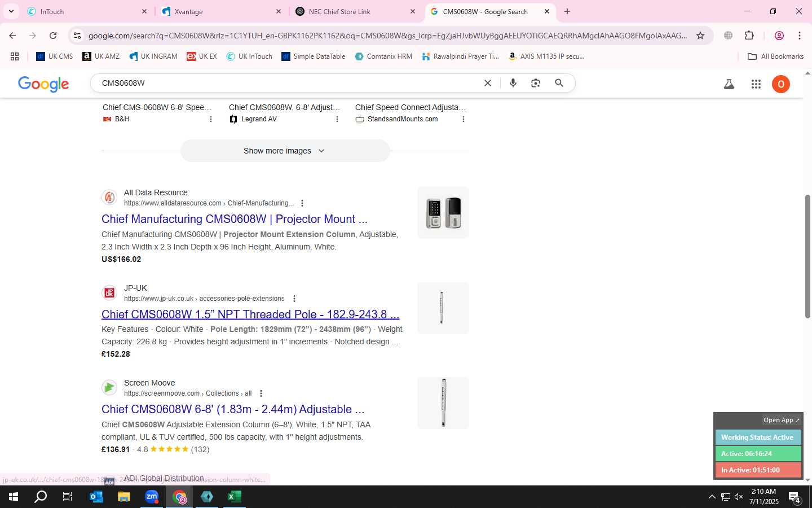Submit search with magnifier icon
The width and height of the screenshot is (812, 508).
point(559,83)
